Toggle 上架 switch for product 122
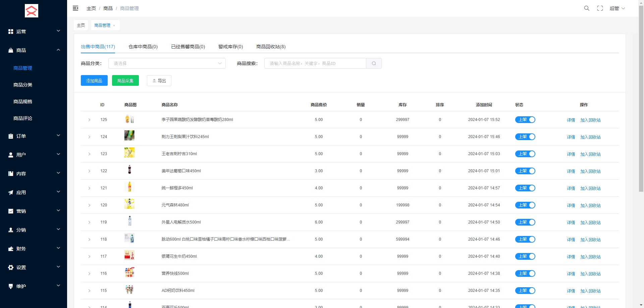This screenshot has height=308, width=644. [525, 171]
